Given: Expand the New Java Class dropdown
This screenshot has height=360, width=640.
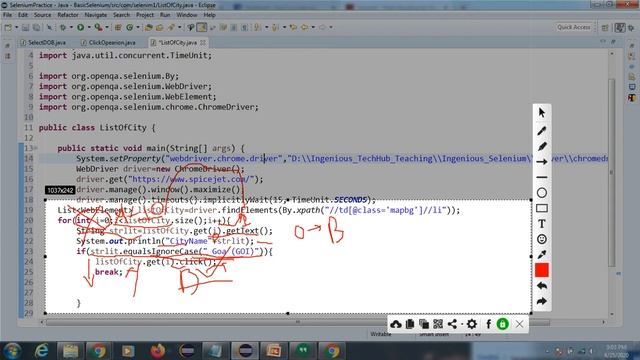Looking at the screenshot, I should pos(138,27).
